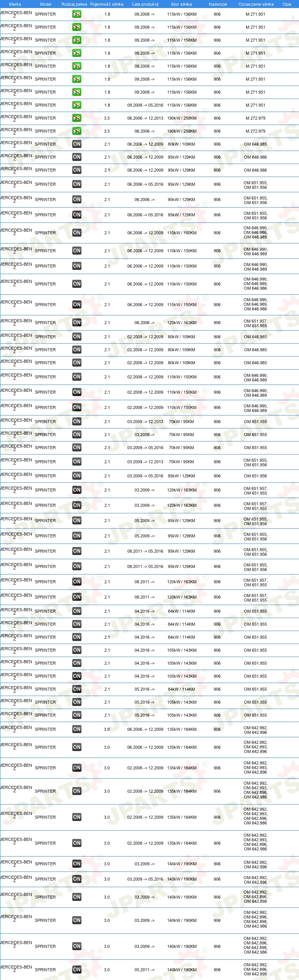Click petrol icon in 3.5 open-ended 06.2006 -> row
Screen dimensions: 299x980
[76, 131]
